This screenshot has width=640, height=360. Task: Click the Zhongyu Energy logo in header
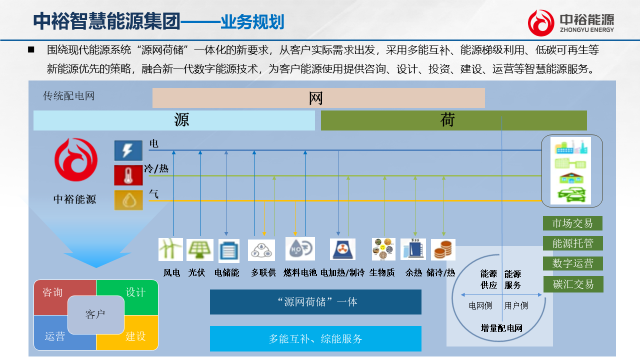pyautogui.click(x=571, y=23)
